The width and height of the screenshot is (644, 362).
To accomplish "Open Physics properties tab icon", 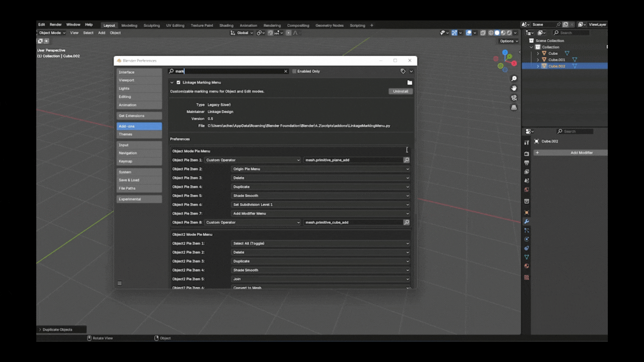I will coord(527,239).
